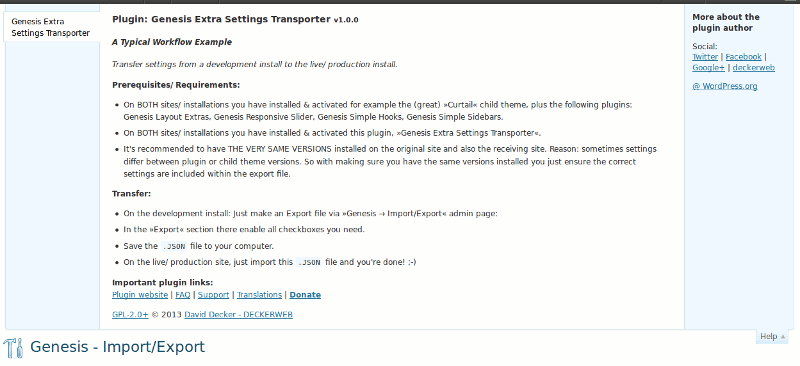Visit the Google+ profile link
800x366 pixels.
click(708, 67)
